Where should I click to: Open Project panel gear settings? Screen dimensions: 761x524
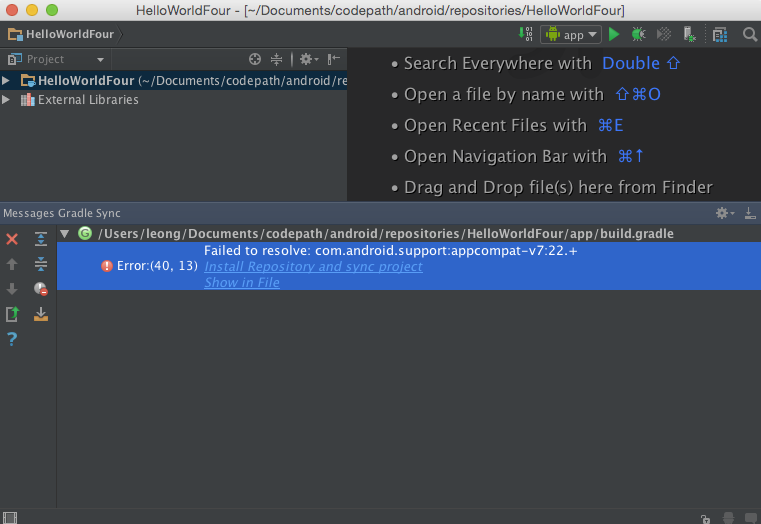[x=309, y=59]
